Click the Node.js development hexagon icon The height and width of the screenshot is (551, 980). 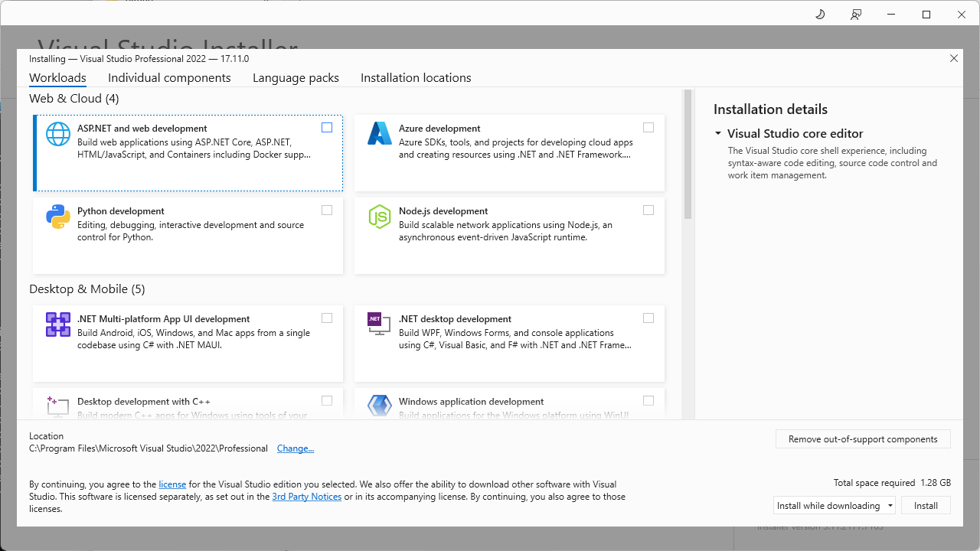pos(380,217)
